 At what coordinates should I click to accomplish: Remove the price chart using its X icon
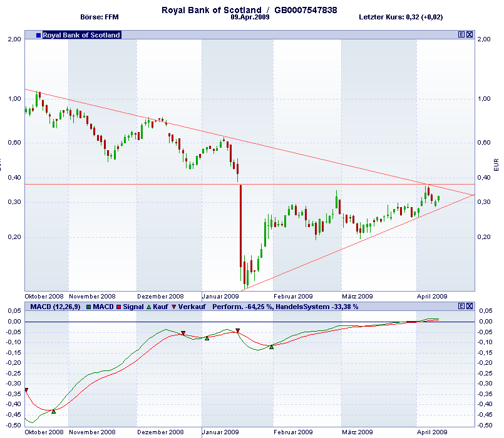(x=468, y=34)
